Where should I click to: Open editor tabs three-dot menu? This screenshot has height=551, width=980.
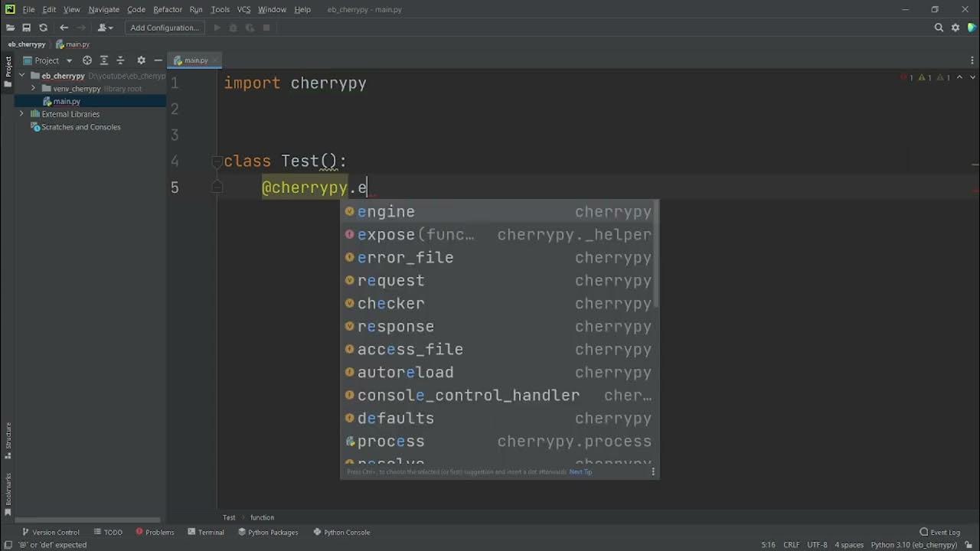973,60
